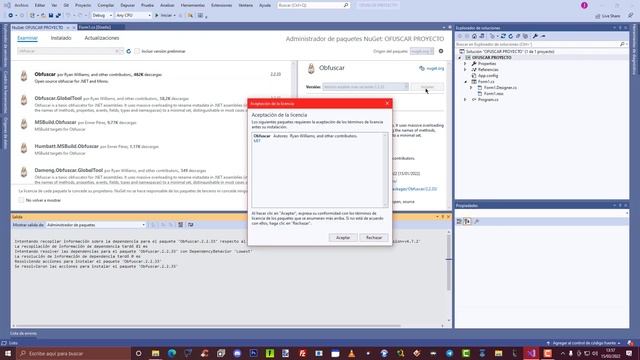The height and width of the screenshot is (360, 640).
Task: Clear all output pane icon
Action: pos(180,225)
